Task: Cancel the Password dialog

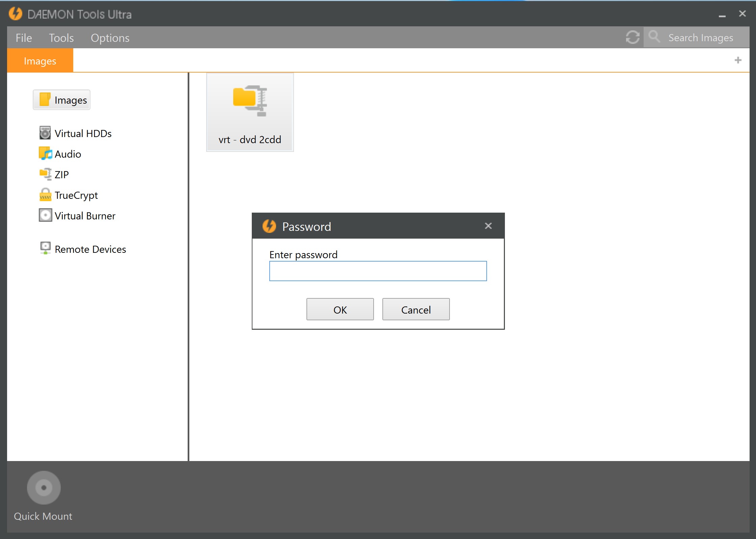Action: [416, 309]
